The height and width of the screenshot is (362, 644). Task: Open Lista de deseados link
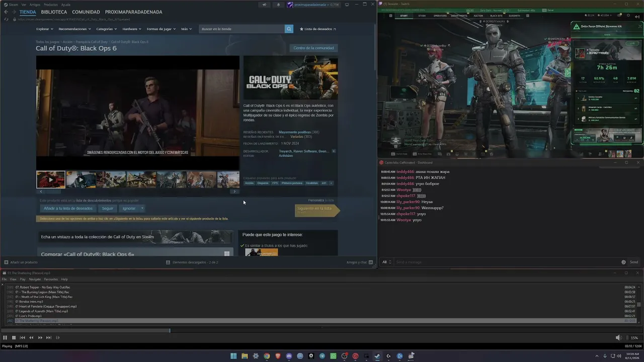click(318, 29)
